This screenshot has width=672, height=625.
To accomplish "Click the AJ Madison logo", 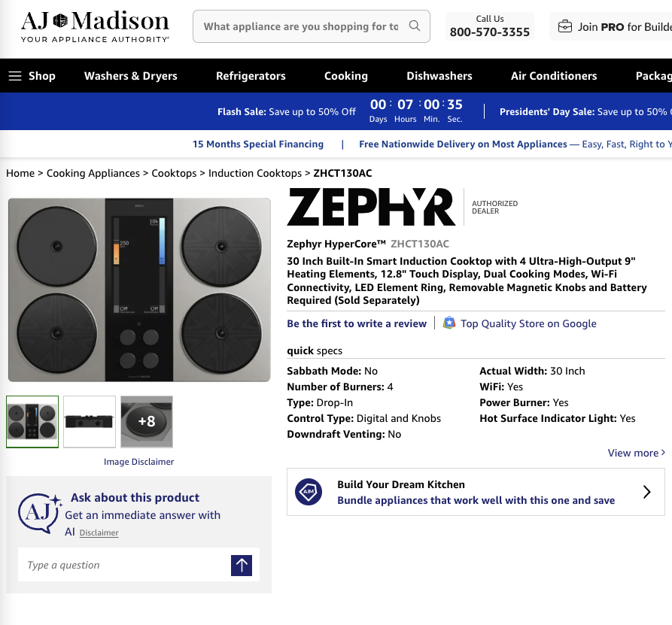I will (95, 26).
